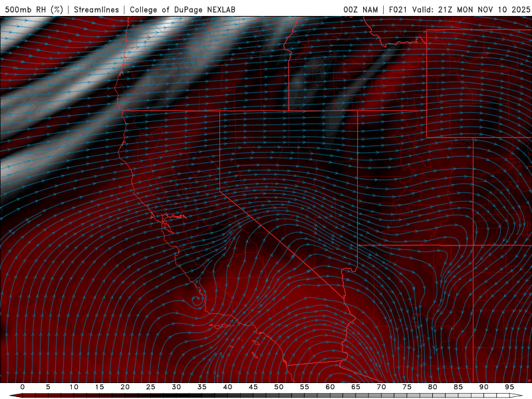Click the colorbar label "85"
Screen dimensions: 532x399
point(458,387)
